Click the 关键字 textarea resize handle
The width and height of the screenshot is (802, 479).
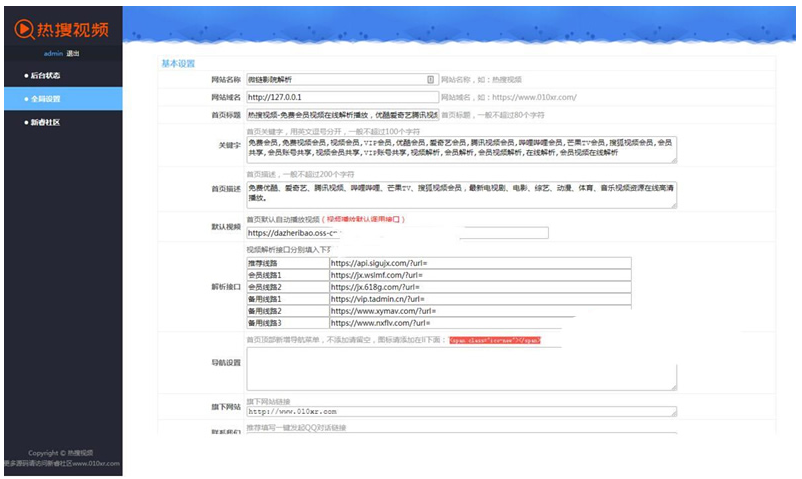pos(674,159)
